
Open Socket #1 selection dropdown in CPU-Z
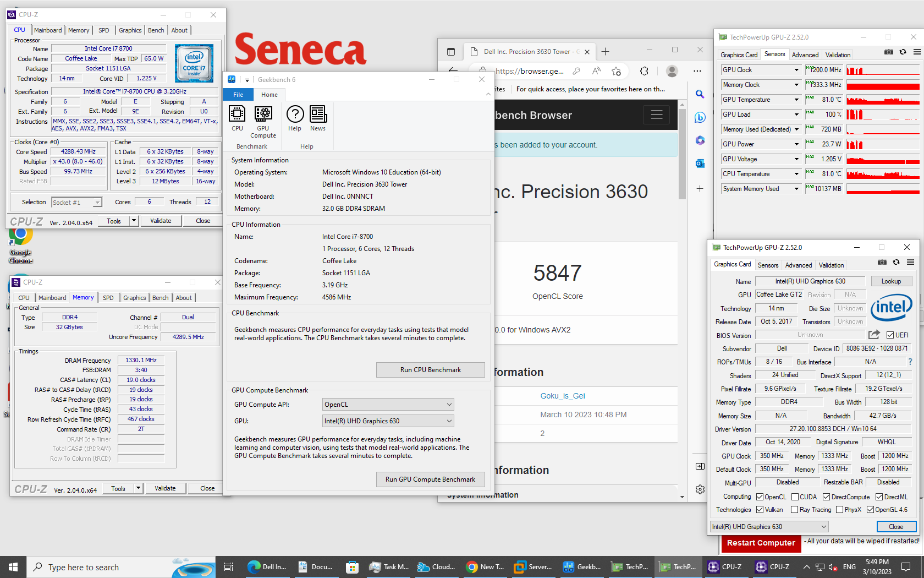click(77, 203)
